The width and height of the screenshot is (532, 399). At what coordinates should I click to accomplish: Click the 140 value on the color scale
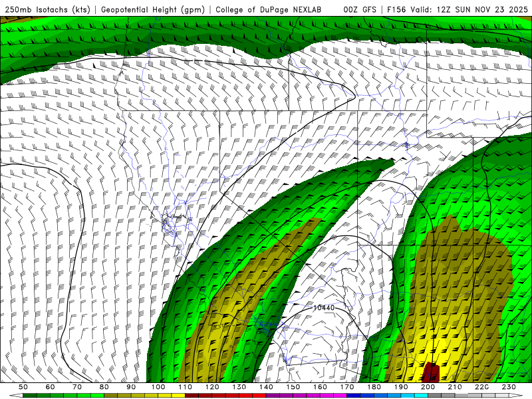click(x=267, y=387)
